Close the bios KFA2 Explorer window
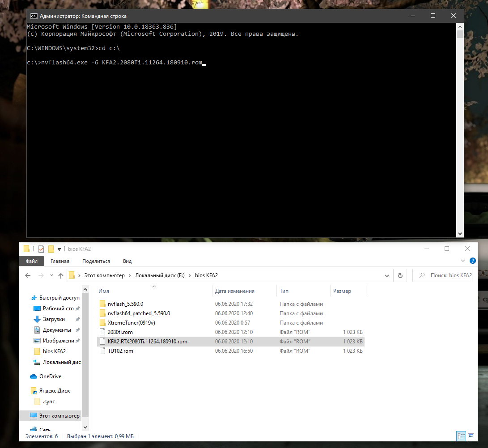The height and width of the screenshot is (448, 488). click(467, 249)
